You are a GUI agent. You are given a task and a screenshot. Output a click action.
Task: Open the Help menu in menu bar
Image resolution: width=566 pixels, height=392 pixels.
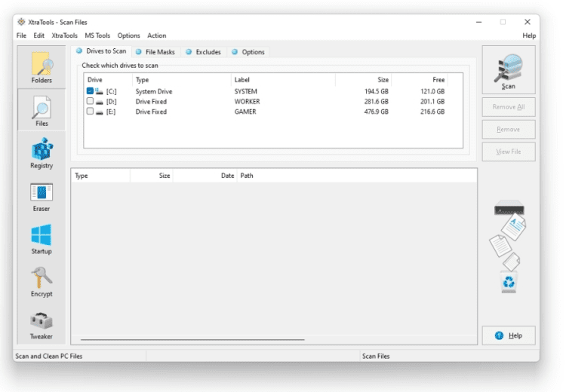[x=529, y=35]
